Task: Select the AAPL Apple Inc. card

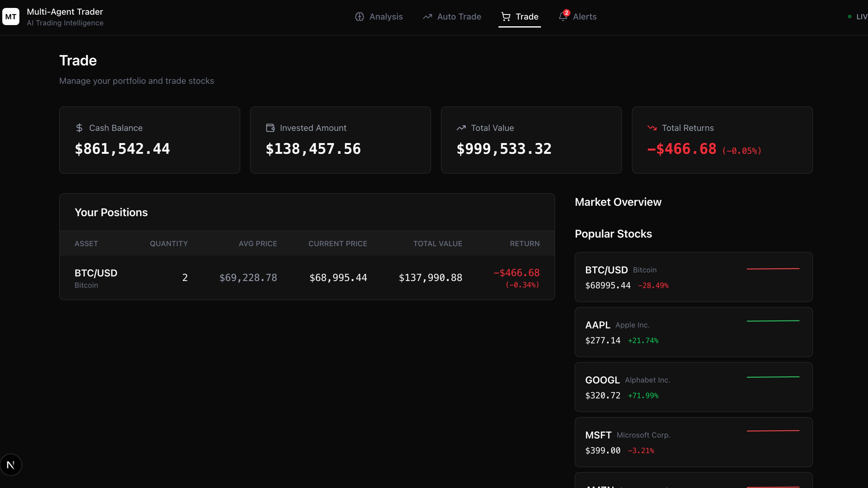Action: (x=694, y=332)
